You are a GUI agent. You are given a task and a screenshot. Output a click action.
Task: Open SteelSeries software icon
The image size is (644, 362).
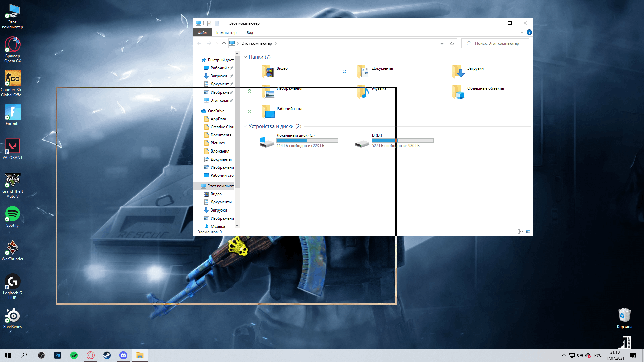pos(12,316)
